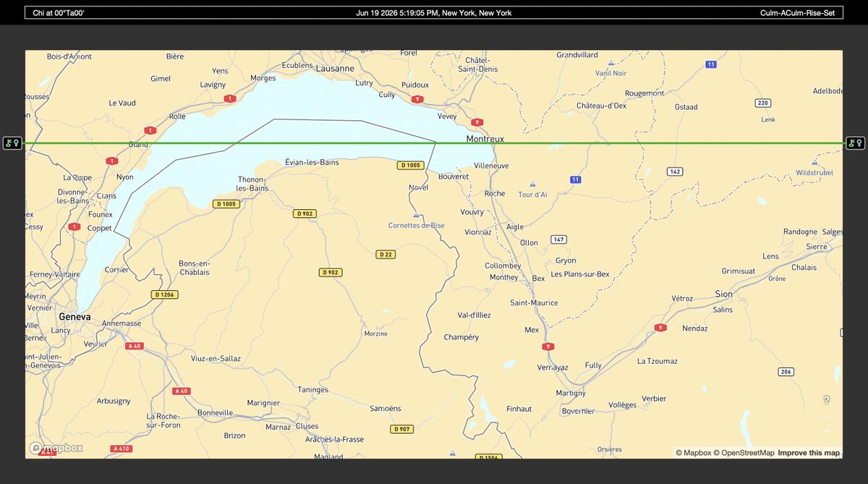
Task: Click the D 1005 shield near Bouveret
Action: pos(409,166)
